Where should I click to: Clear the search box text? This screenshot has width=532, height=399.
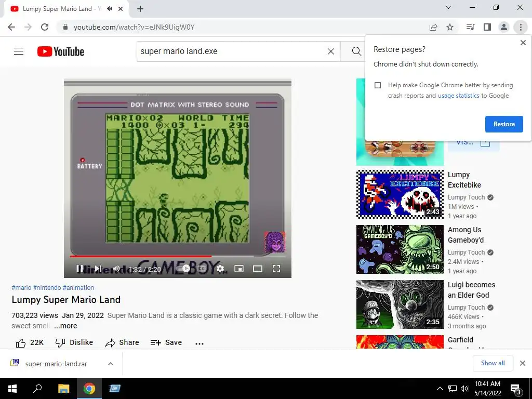tap(331, 51)
